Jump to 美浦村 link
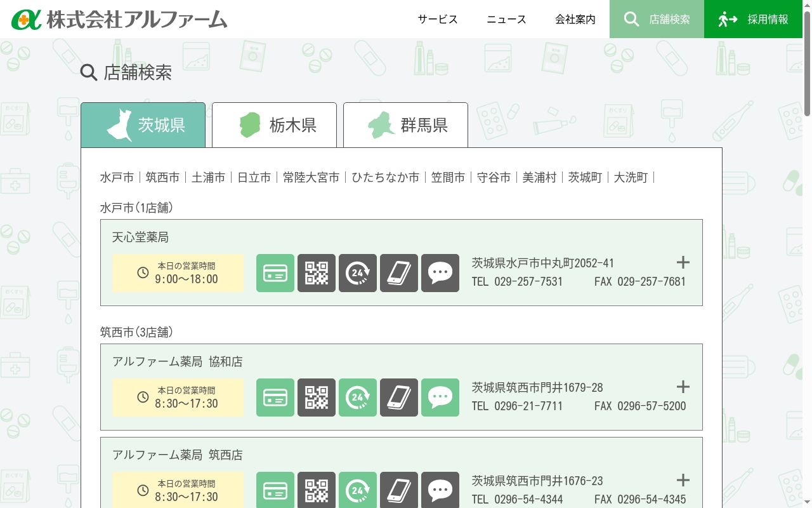 pyautogui.click(x=539, y=178)
